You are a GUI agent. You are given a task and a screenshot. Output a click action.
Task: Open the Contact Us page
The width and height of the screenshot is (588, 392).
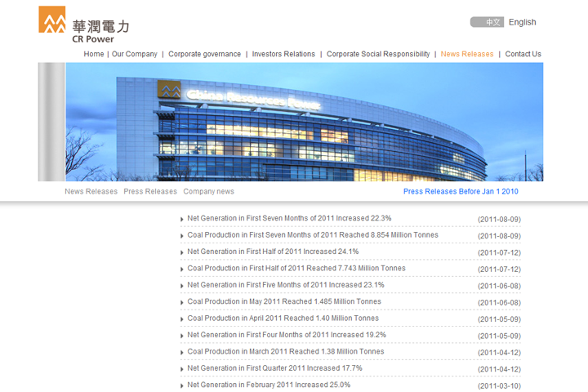pyautogui.click(x=523, y=54)
